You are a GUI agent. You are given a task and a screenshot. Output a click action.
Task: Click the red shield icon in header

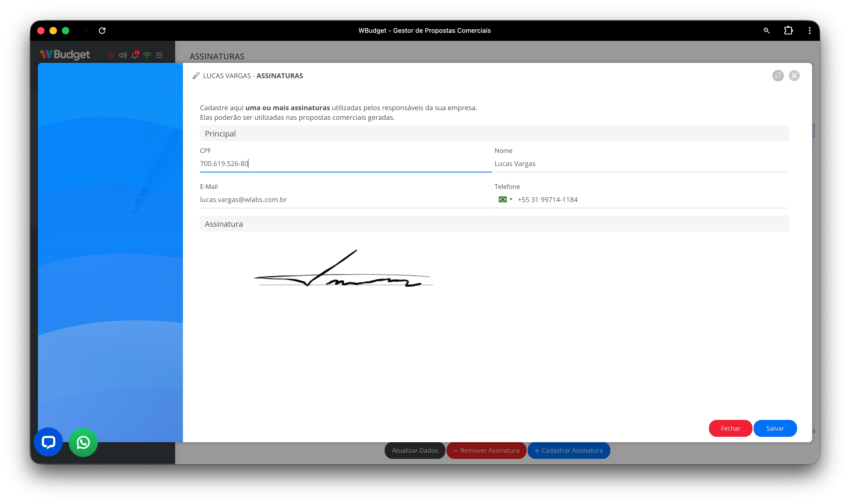point(111,55)
